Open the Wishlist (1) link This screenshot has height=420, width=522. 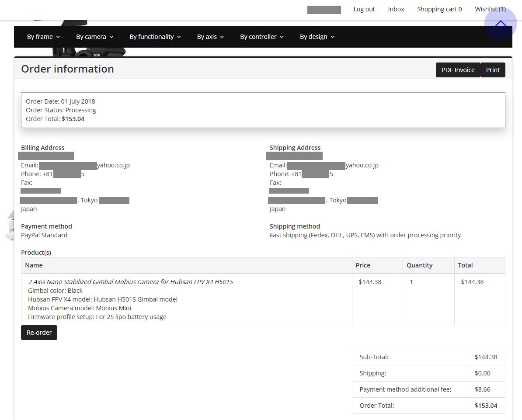[x=490, y=9]
